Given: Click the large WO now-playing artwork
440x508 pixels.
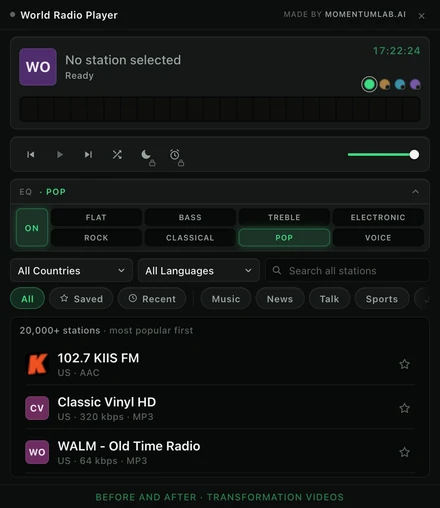Looking at the screenshot, I should 38,67.
